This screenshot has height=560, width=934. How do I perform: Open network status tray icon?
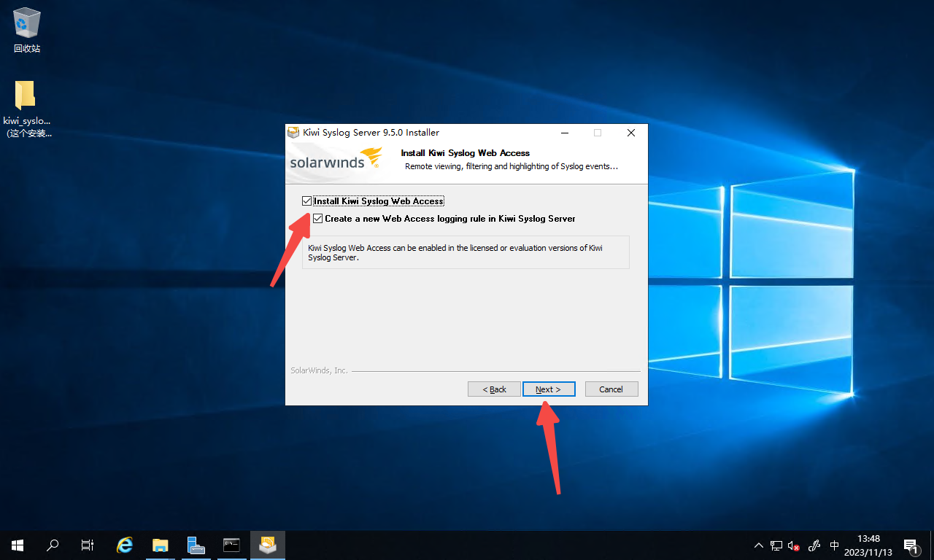(776, 545)
